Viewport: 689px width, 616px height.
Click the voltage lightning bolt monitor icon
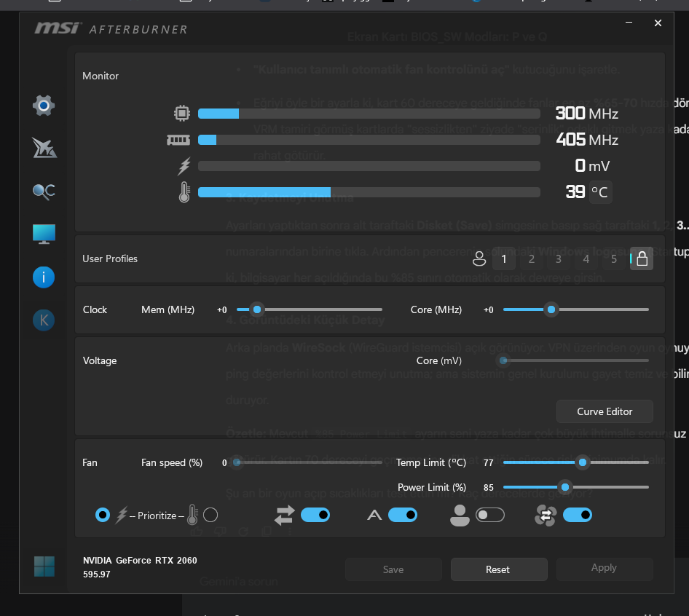tap(184, 165)
